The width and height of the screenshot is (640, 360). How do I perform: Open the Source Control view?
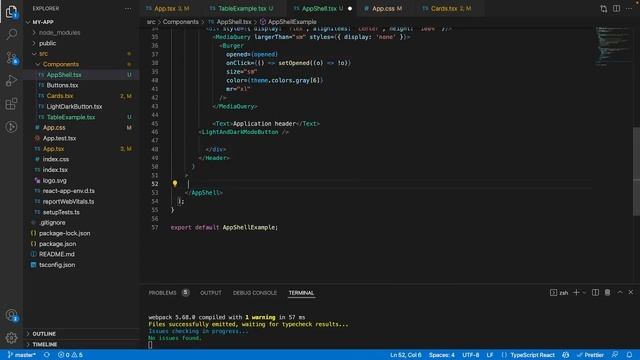pos(11,58)
